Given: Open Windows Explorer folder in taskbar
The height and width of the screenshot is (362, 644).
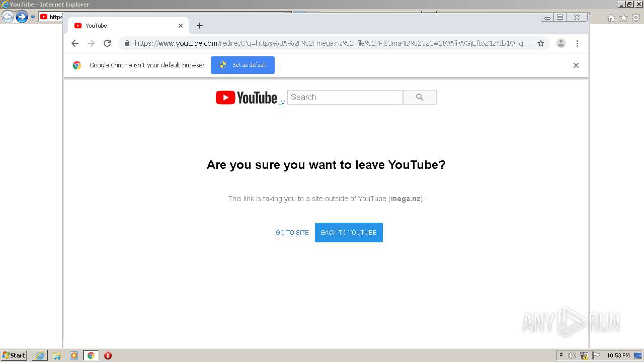Looking at the screenshot, I should click(x=57, y=355).
